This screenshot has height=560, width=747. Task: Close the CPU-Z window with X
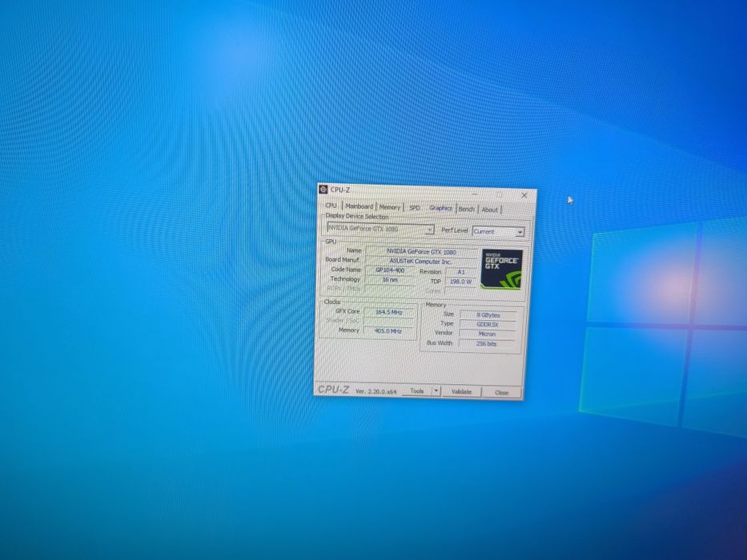point(524,195)
